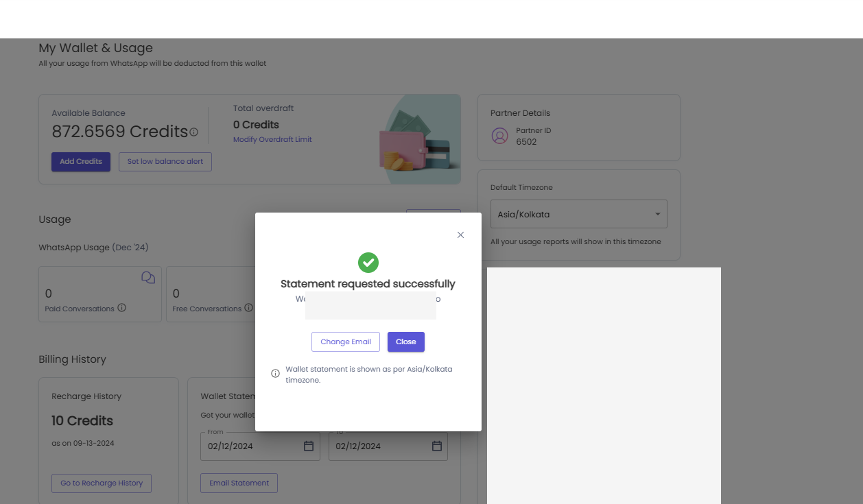
Task: Click the info icon beside timezone note
Action: (x=275, y=374)
